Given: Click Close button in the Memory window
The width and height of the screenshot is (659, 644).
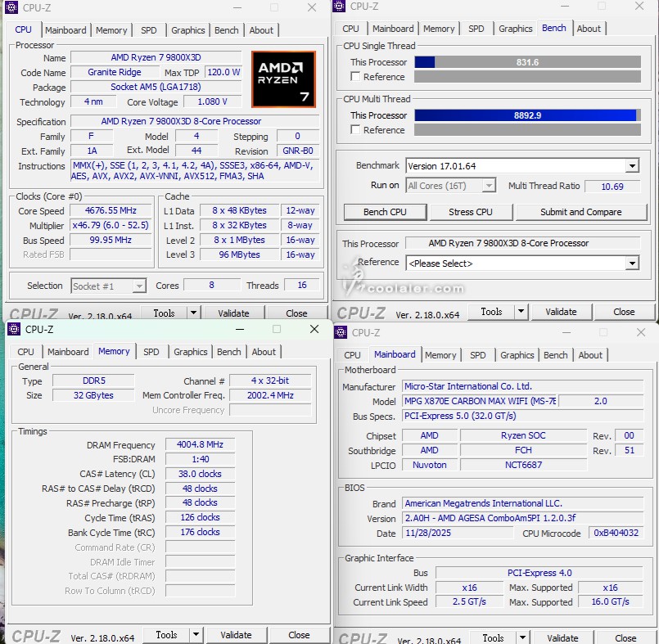Looking at the screenshot, I should (299, 634).
